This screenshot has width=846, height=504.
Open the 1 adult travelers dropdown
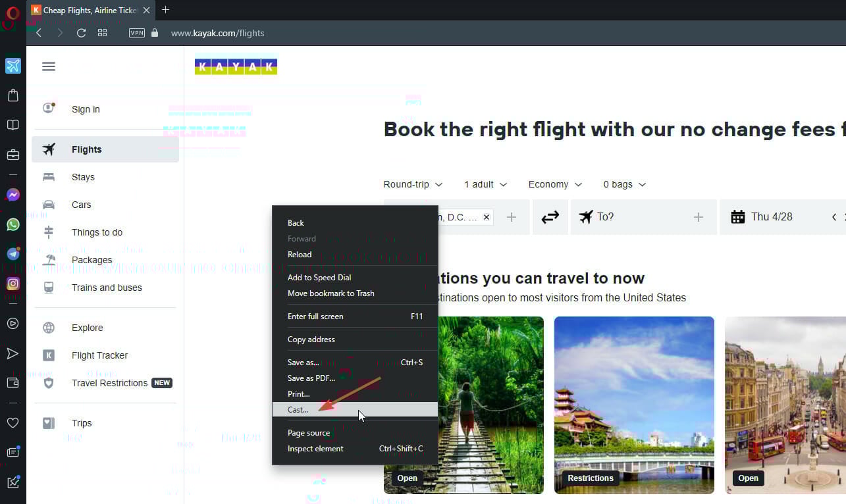(486, 185)
